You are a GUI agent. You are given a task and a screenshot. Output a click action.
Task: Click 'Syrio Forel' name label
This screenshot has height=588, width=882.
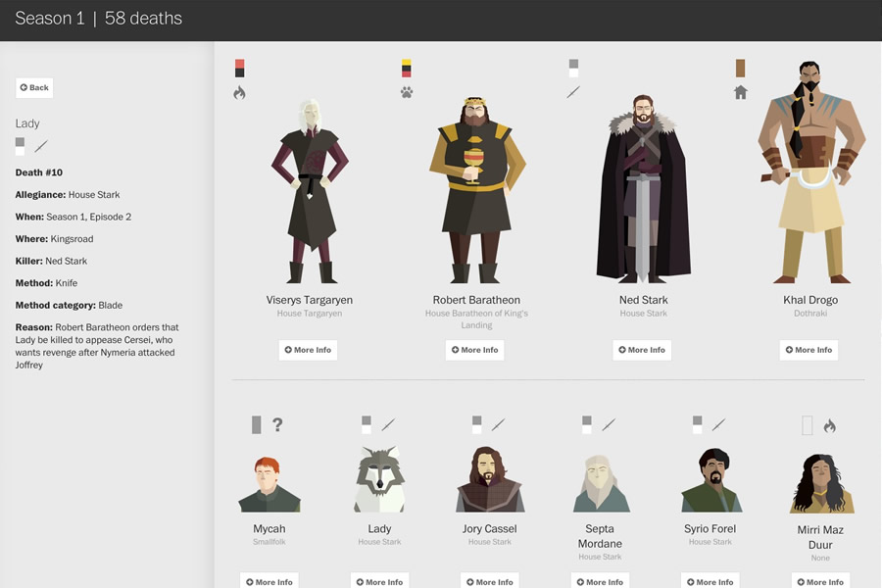tap(710, 529)
